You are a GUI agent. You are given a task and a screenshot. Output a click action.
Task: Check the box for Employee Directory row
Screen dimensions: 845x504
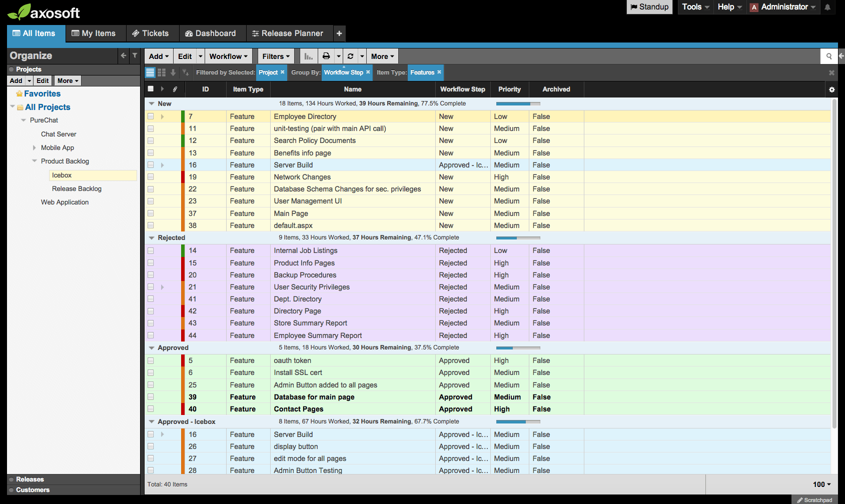pyautogui.click(x=151, y=116)
